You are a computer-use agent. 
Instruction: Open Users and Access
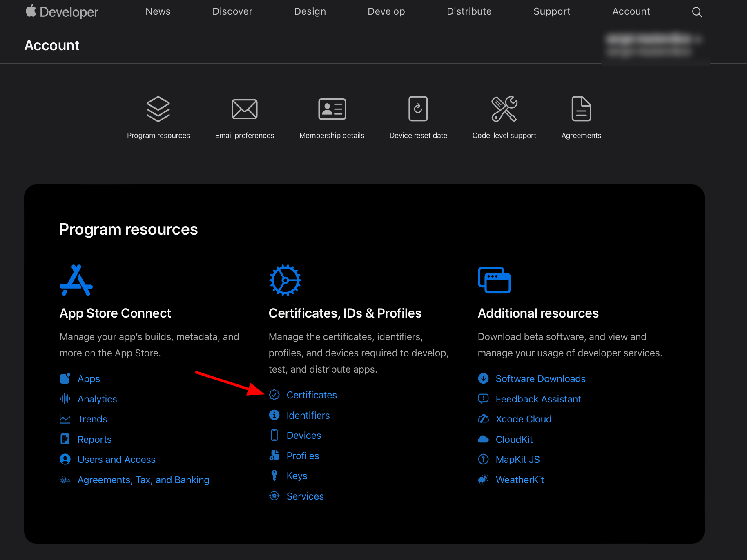[x=116, y=460]
